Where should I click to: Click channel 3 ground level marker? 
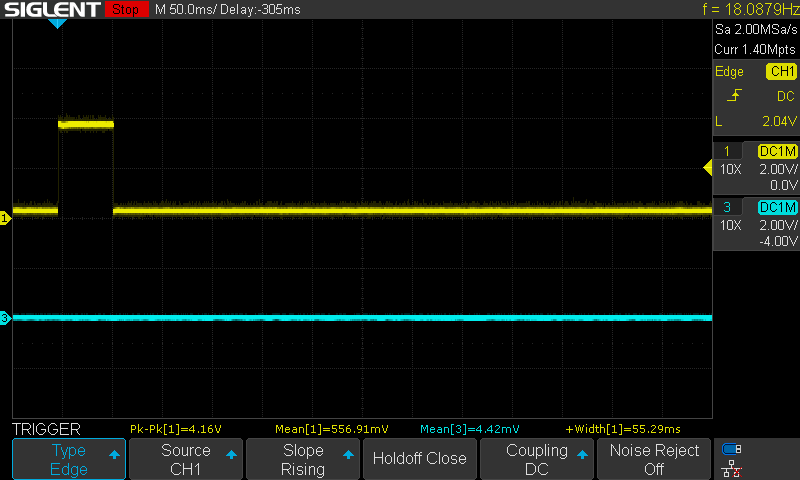point(5,318)
